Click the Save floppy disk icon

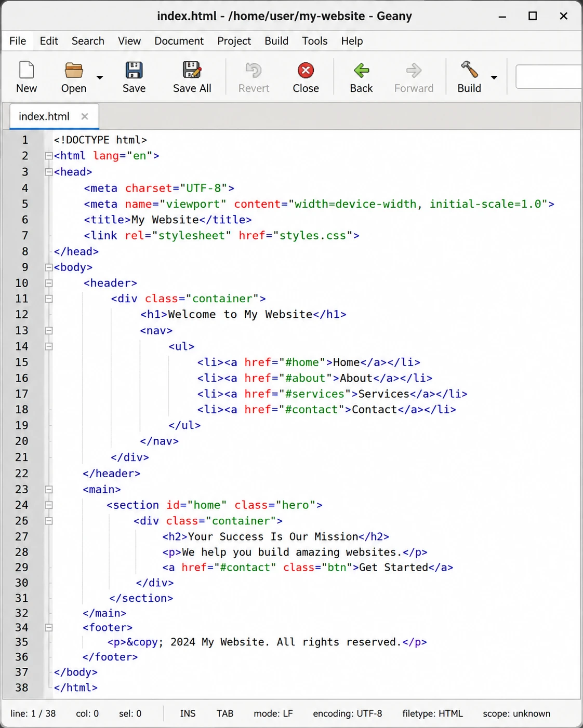click(134, 70)
